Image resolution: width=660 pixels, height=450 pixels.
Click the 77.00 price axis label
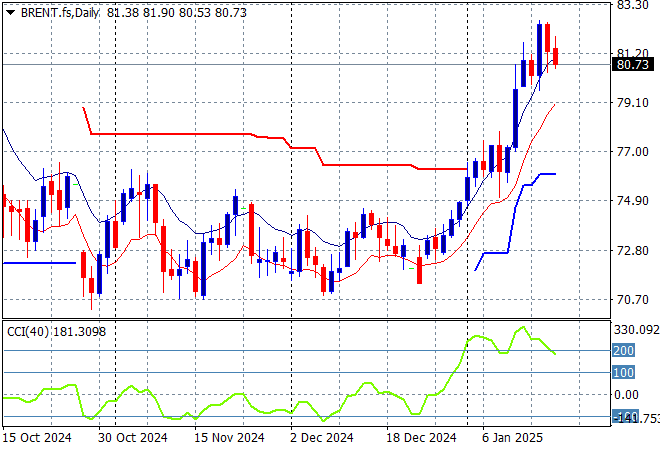tap(632, 152)
